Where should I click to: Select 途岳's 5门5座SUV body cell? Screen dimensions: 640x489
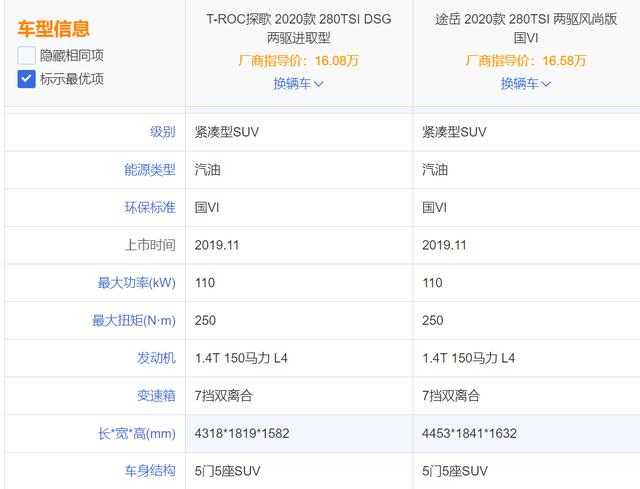(x=527, y=471)
